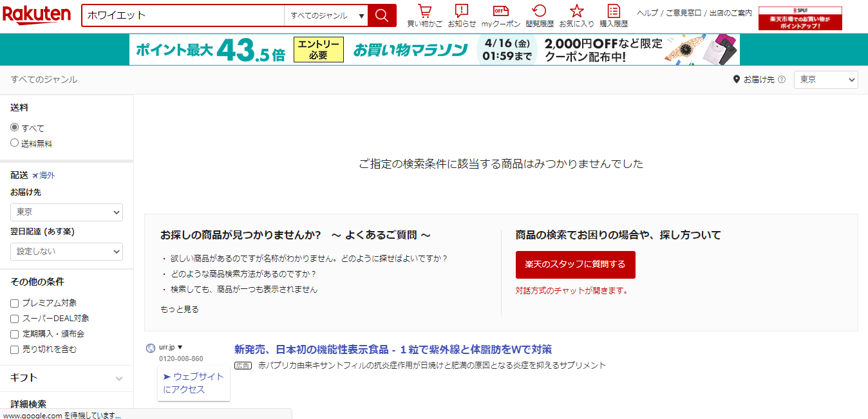
Task: Open the すべてのジャンル genre dropdown in search bar
Action: [x=326, y=15]
